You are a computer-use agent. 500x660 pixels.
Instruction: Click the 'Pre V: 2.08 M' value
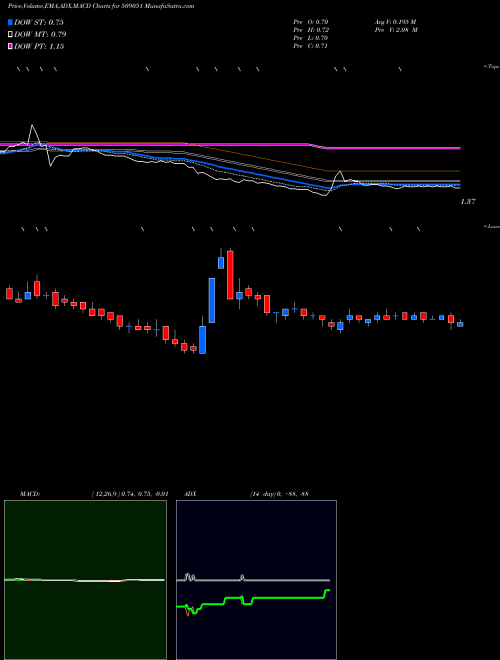[x=396, y=30]
